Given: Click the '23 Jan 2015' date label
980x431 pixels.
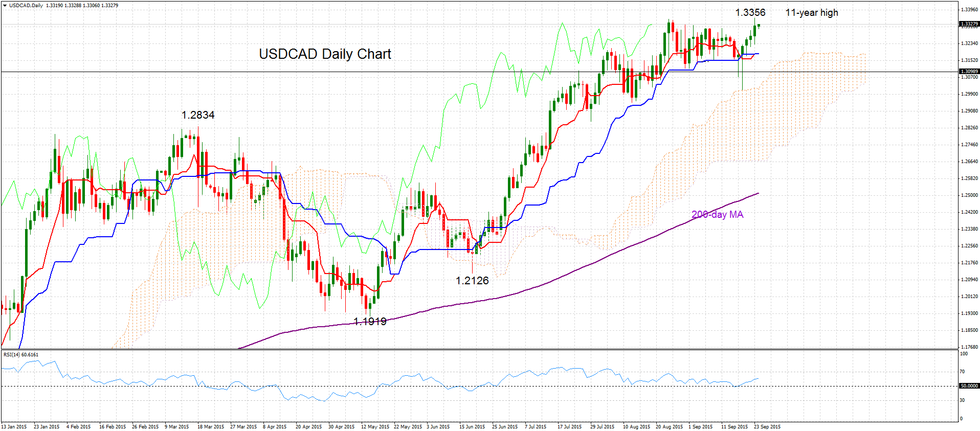Looking at the screenshot, I should (47, 427).
